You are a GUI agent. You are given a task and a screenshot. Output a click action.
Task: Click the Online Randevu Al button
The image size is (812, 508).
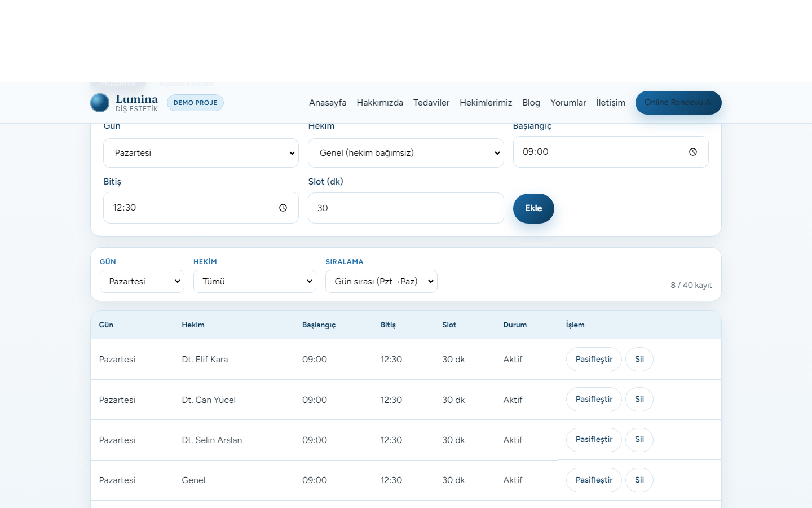click(x=678, y=103)
